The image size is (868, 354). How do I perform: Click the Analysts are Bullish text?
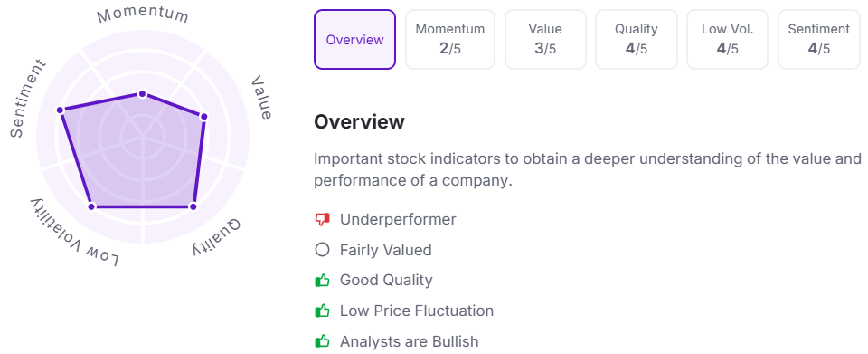coord(409,341)
